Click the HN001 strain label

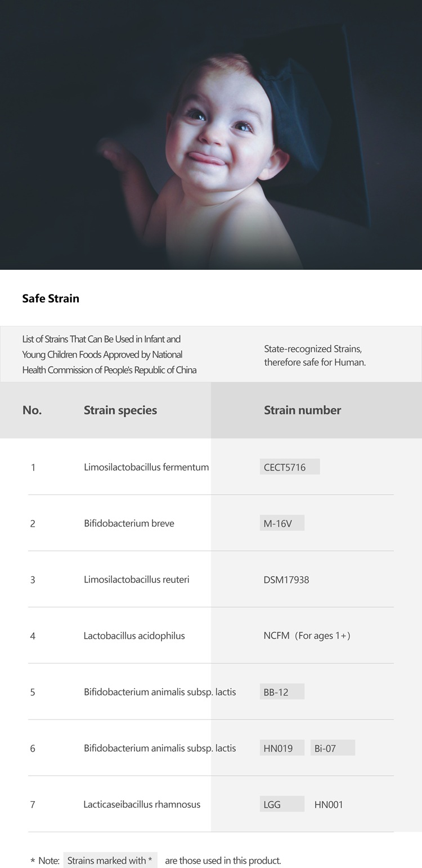click(x=329, y=804)
